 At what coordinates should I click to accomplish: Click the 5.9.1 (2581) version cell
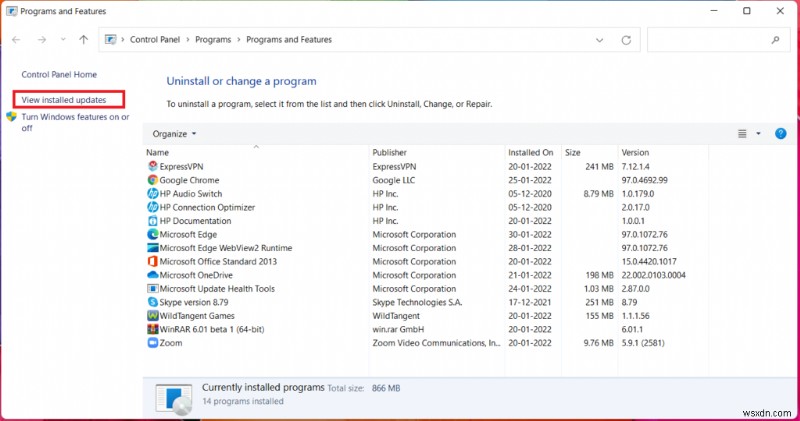coord(643,343)
